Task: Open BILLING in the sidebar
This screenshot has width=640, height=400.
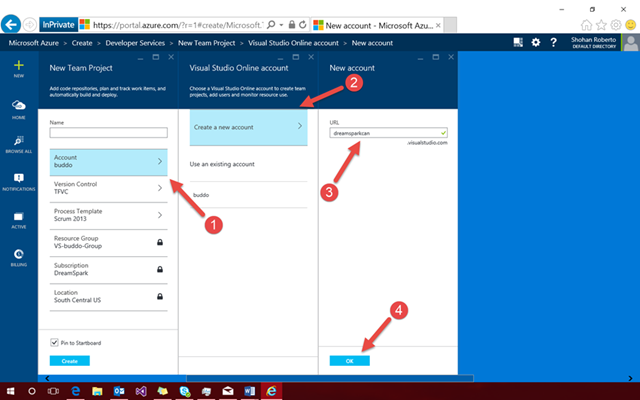Action: coord(19,258)
